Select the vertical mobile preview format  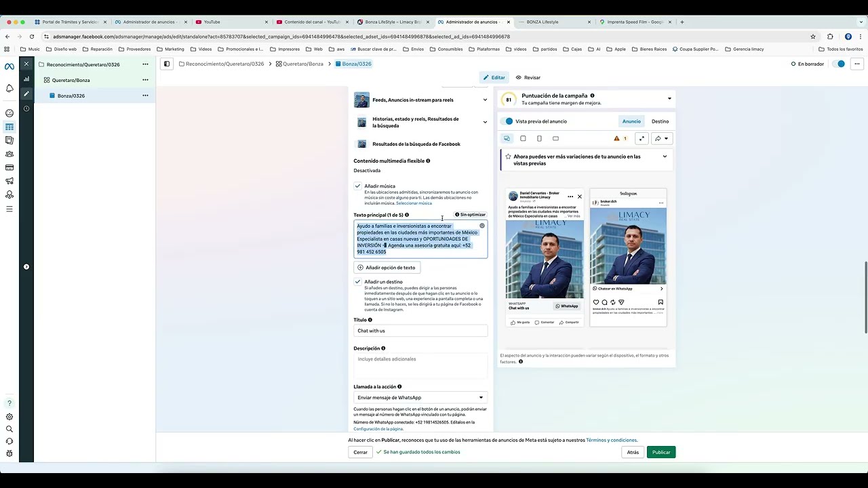click(x=539, y=138)
